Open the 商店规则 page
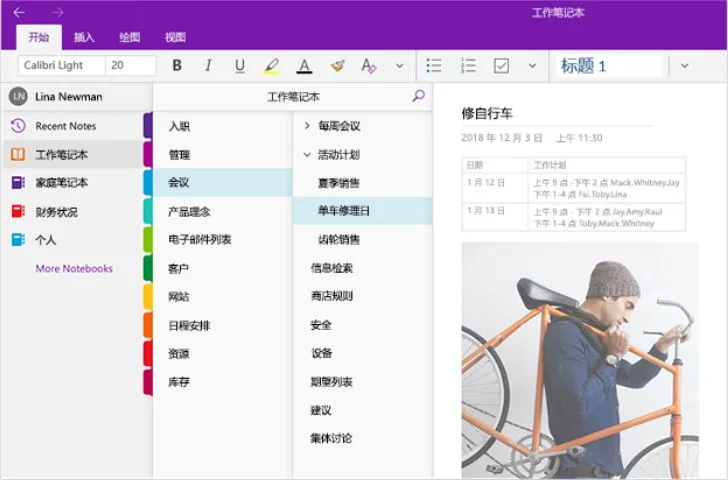This screenshot has width=728, height=480. (363, 296)
